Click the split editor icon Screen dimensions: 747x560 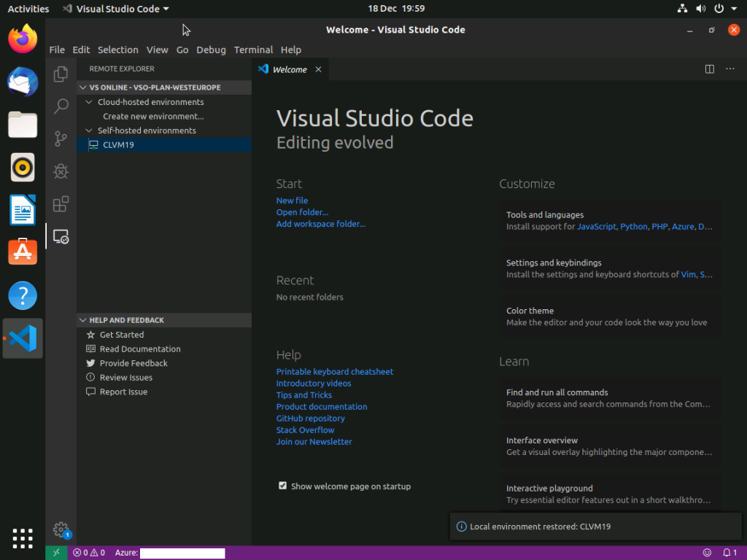(709, 69)
